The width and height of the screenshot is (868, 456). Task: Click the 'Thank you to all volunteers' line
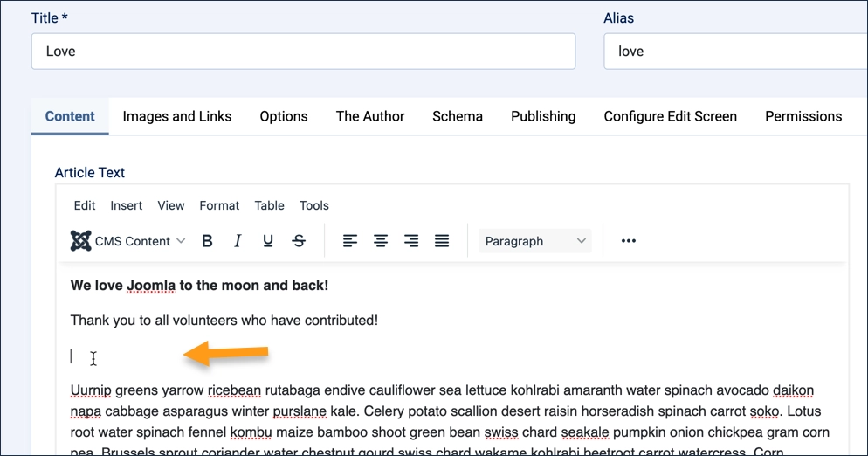click(224, 321)
